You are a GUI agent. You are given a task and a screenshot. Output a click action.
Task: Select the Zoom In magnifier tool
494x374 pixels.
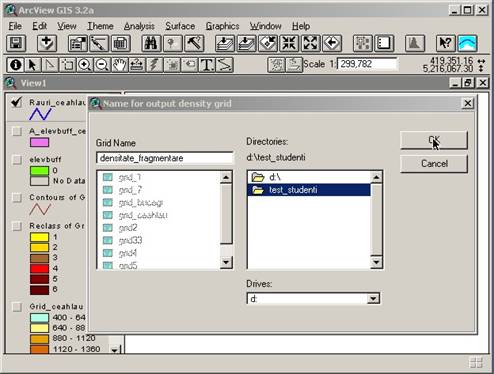(85, 65)
